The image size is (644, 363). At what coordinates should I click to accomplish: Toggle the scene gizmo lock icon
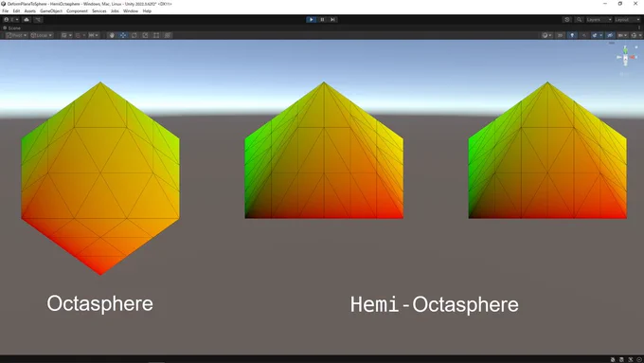pos(636,47)
